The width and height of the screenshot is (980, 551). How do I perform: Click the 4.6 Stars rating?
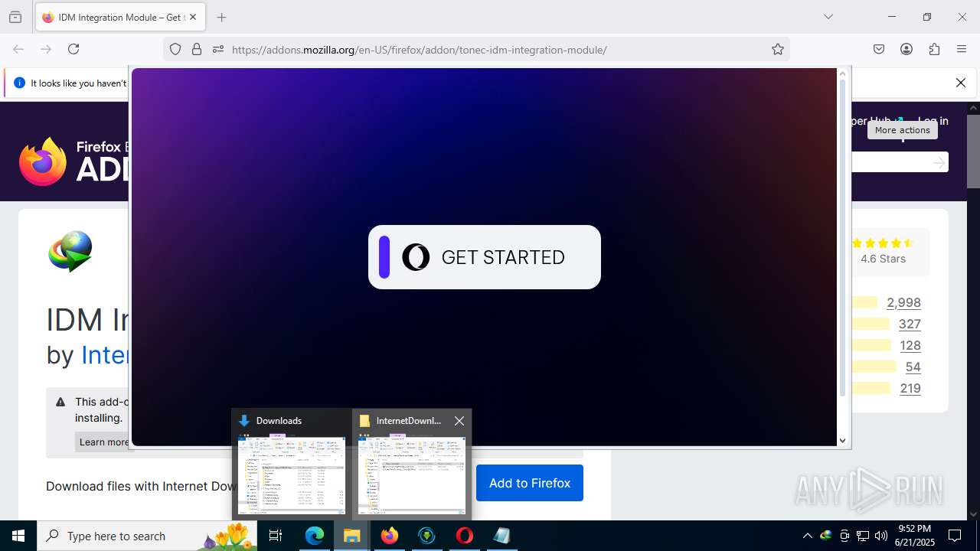coord(883,259)
